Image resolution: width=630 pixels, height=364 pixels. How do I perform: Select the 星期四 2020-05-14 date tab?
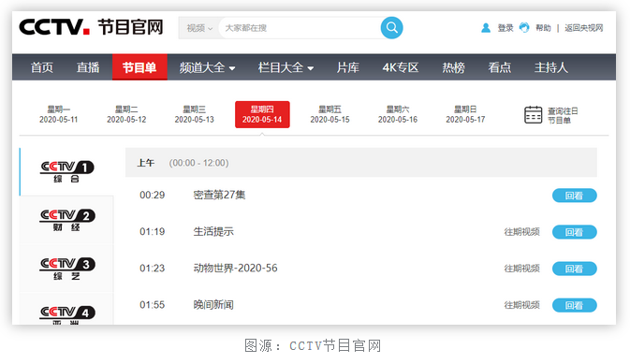(262, 114)
